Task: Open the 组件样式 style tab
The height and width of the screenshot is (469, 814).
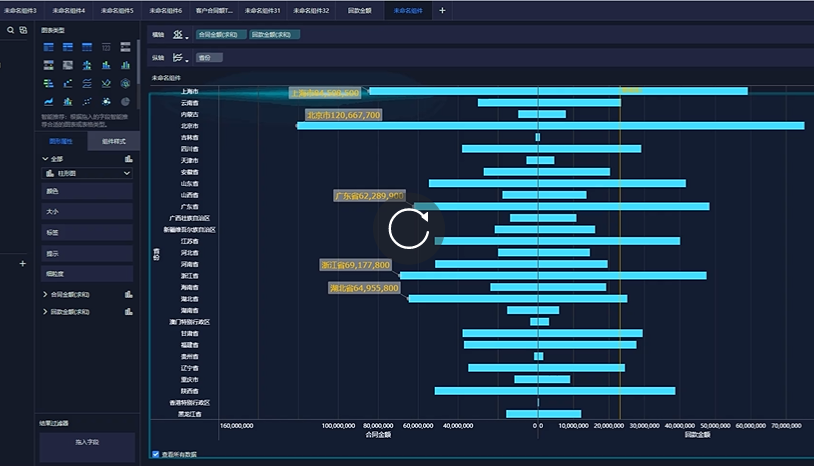Action: click(x=114, y=141)
